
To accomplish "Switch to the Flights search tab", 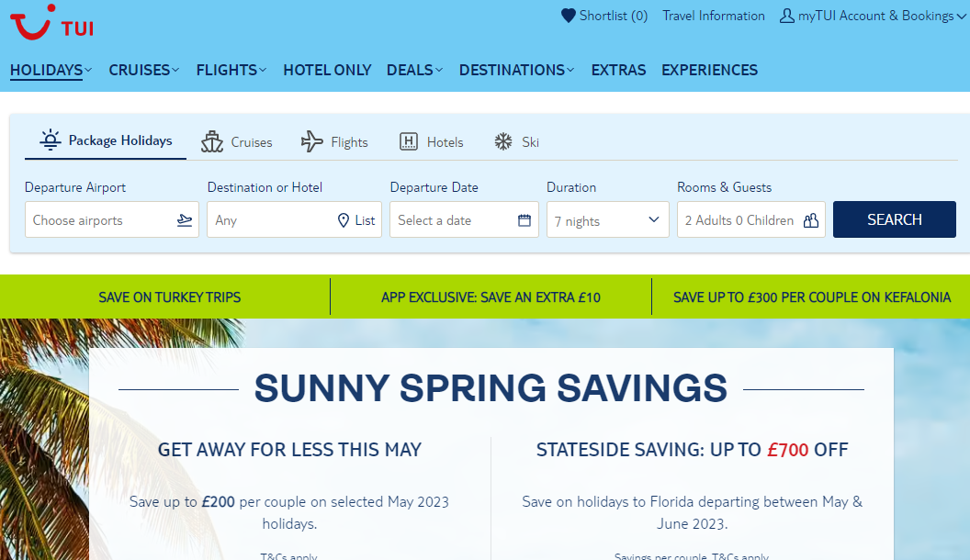I will tap(334, 142).
